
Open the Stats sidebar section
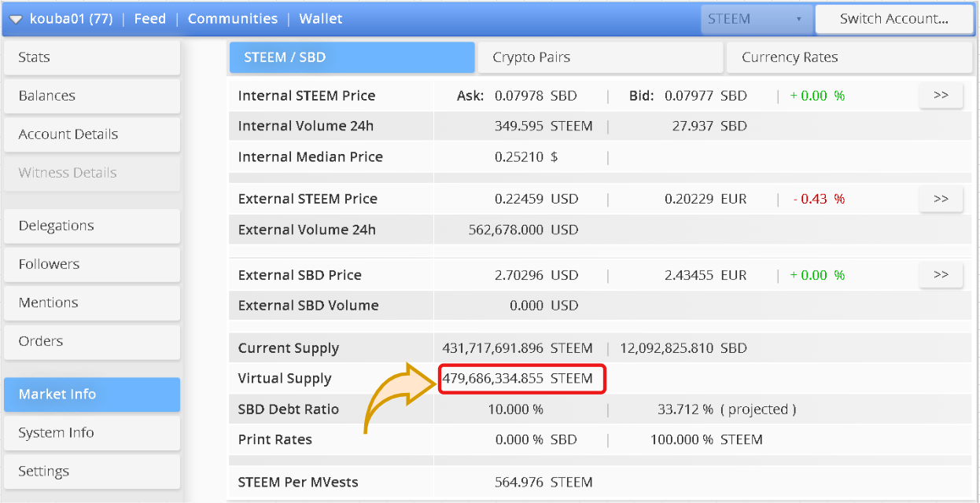coord(92,57)
